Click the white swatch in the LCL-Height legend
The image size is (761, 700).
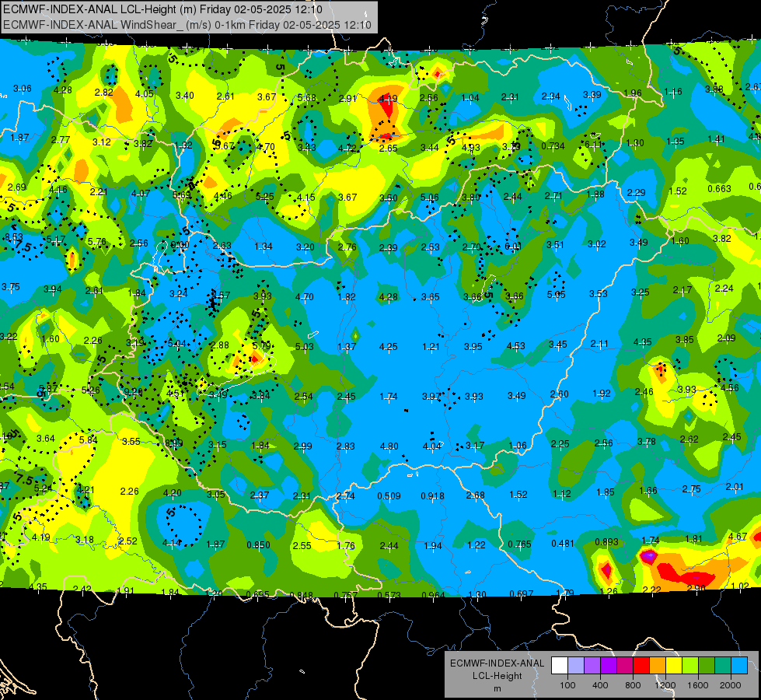coord(560,665)
